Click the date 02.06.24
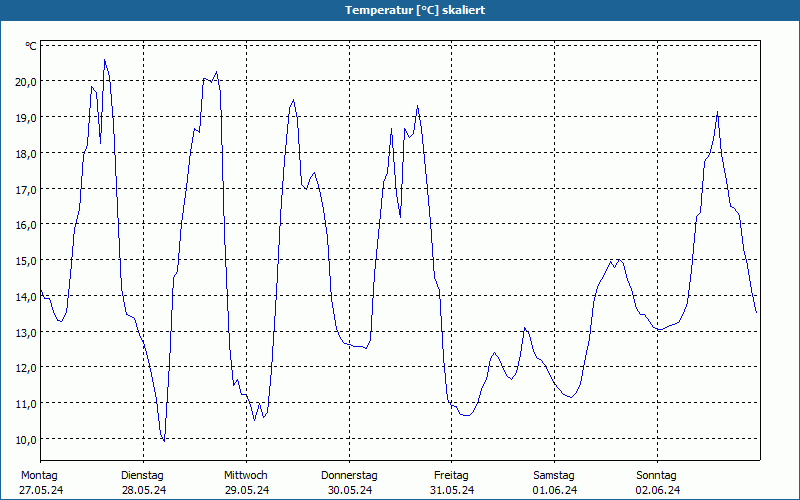Viewport: 800px width, 500px height. (x=658, y=490)
